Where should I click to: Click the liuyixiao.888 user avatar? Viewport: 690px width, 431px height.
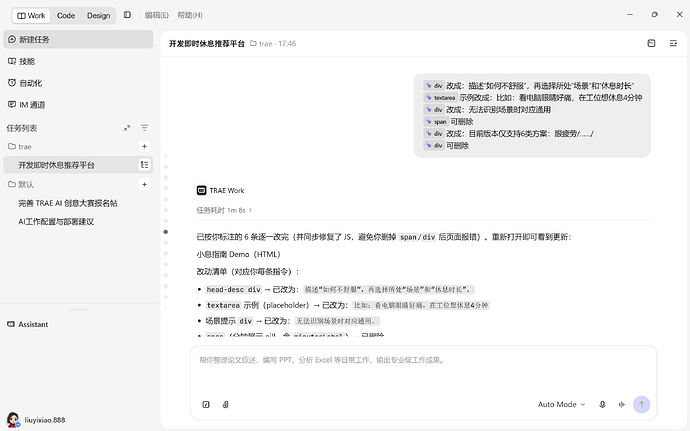click(13, 420)
